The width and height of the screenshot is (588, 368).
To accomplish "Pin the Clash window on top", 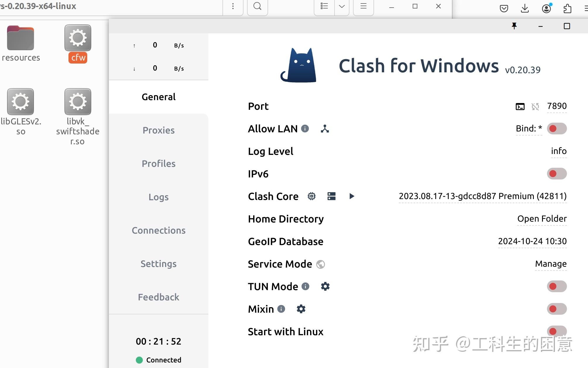I will pos(515,26).
